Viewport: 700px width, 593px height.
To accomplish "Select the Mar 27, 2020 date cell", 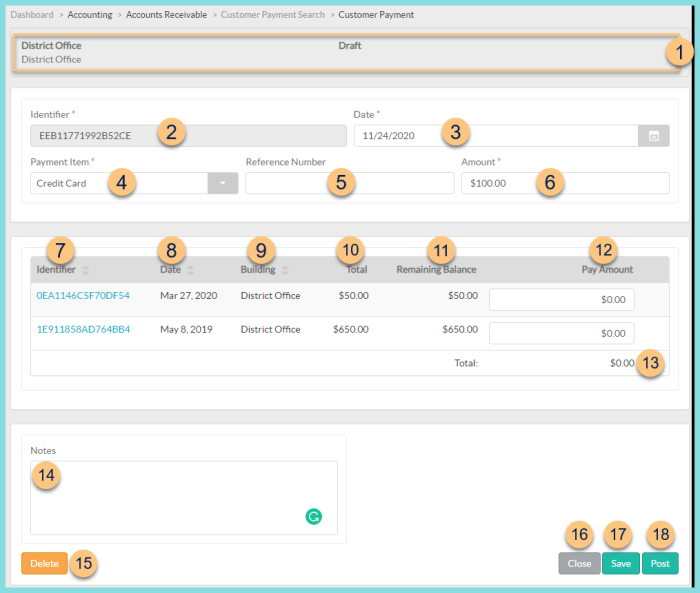I will point(188,296).
